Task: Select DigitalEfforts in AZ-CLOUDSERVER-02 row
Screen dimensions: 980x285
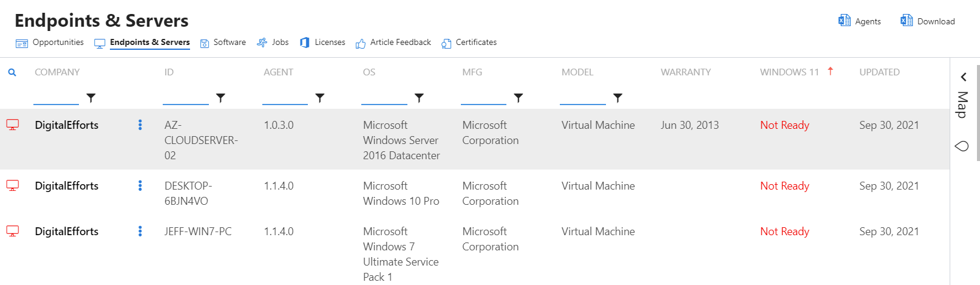Action: [x=67, y=125]
